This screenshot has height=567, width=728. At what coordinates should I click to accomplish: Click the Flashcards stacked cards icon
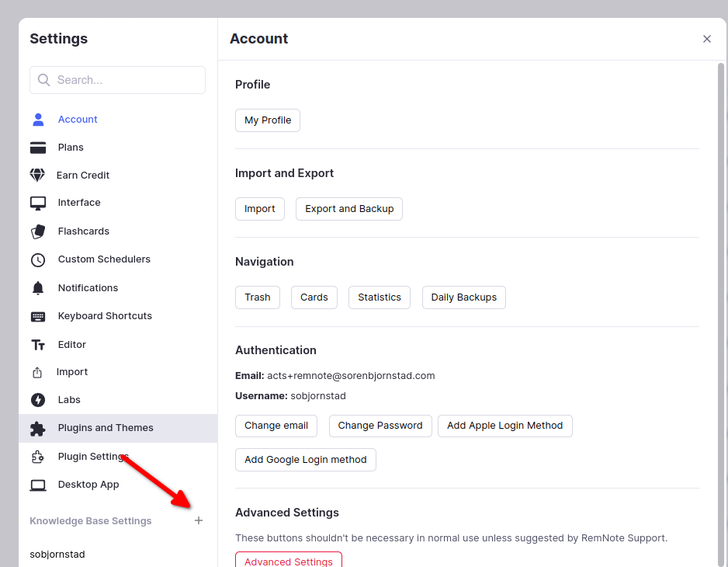point(38,231)
